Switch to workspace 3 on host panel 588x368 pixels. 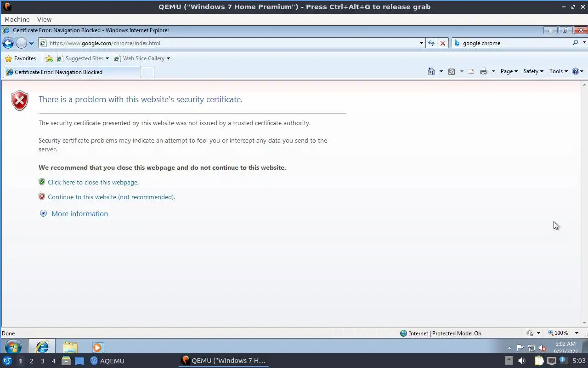pyautogui.click(x=42, y=361)
